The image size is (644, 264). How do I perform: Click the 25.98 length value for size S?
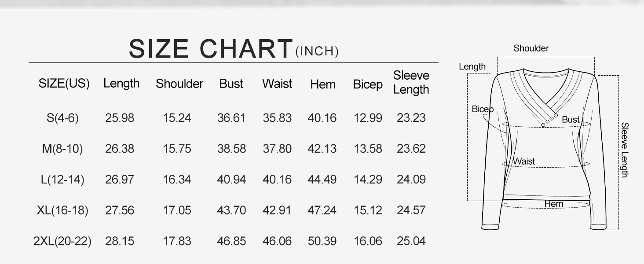click(x=120, y=118)
